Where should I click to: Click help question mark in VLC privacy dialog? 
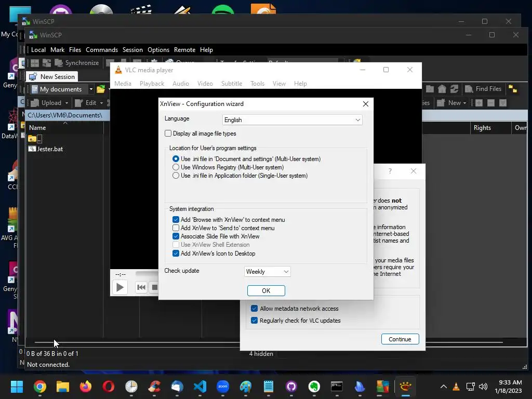390,171
